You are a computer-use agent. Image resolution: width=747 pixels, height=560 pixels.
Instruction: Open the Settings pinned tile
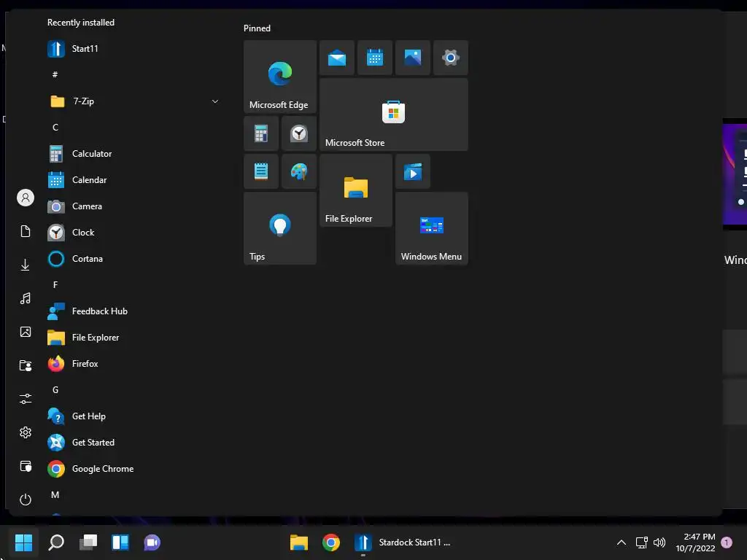451,58
